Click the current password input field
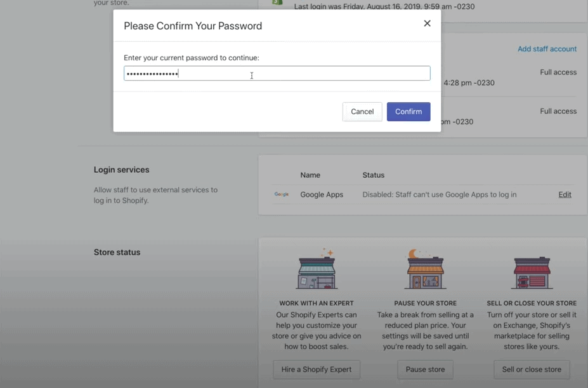This screenshot has width=588, height=388. 277,73
